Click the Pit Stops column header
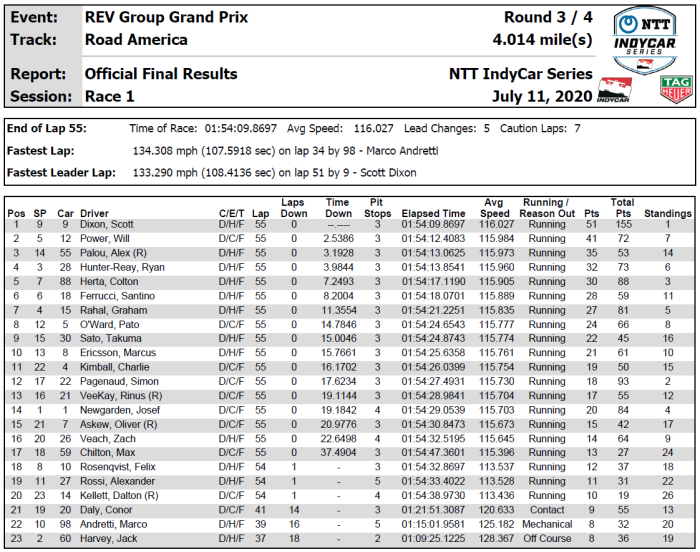The width and height of the screenshot is (700, 552). click(377, 208)
